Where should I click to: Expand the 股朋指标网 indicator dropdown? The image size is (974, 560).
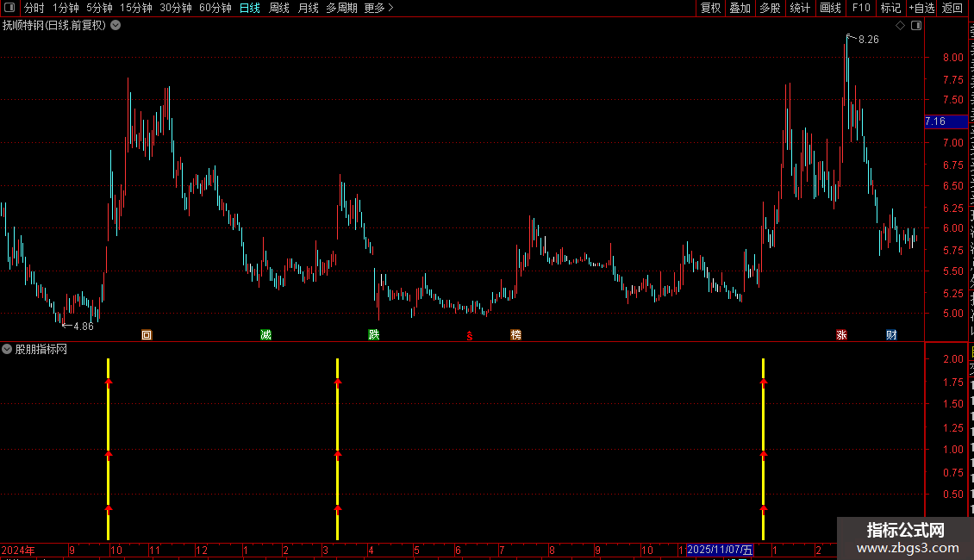(7, 350)
